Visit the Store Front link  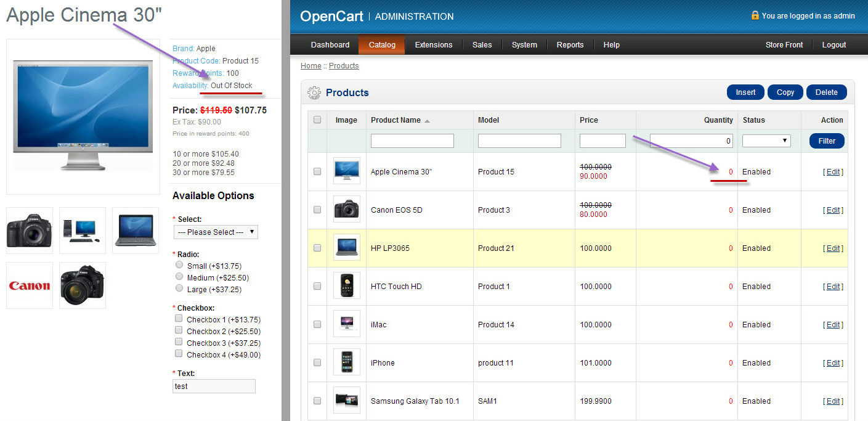(x=784, y=45)
